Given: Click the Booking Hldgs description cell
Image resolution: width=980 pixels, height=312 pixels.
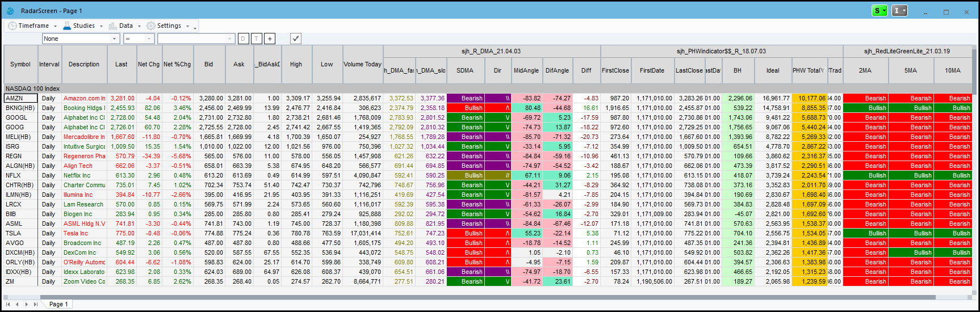Looking at the screenshot, I should coord(84,108).
